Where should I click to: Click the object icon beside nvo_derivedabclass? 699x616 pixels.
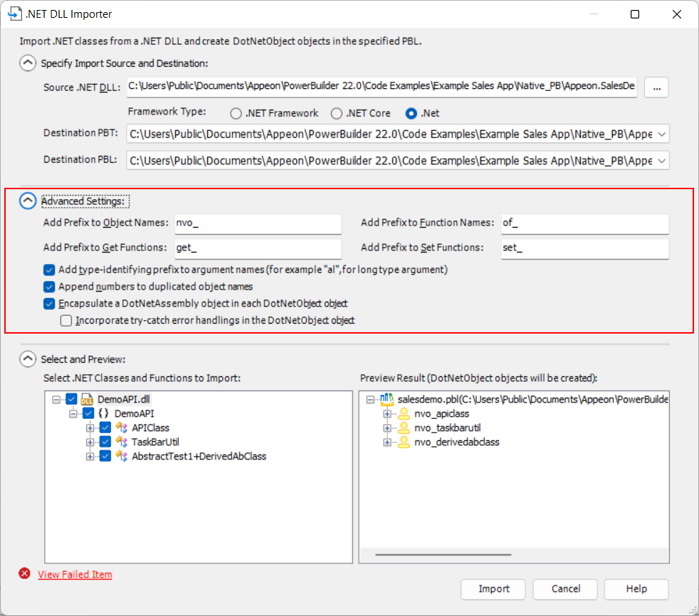coord(403,442)
